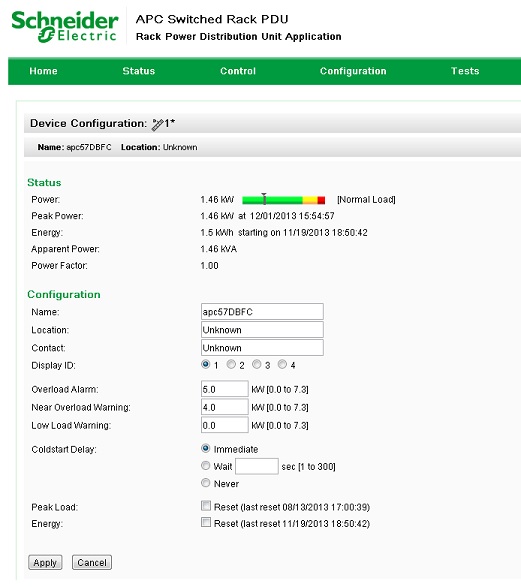Select Immediate coldstart delay option
Image resolution: width=521 pixels, height=587 pixels.
coord(205,448)
